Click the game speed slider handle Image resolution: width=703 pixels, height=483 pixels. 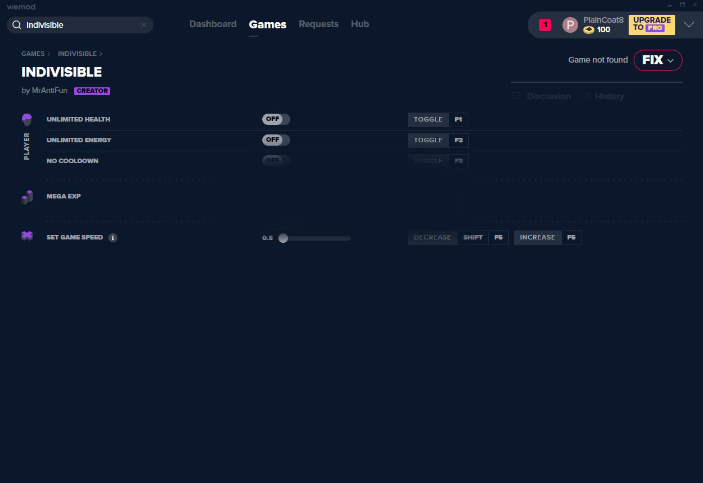tap(283, 238)
